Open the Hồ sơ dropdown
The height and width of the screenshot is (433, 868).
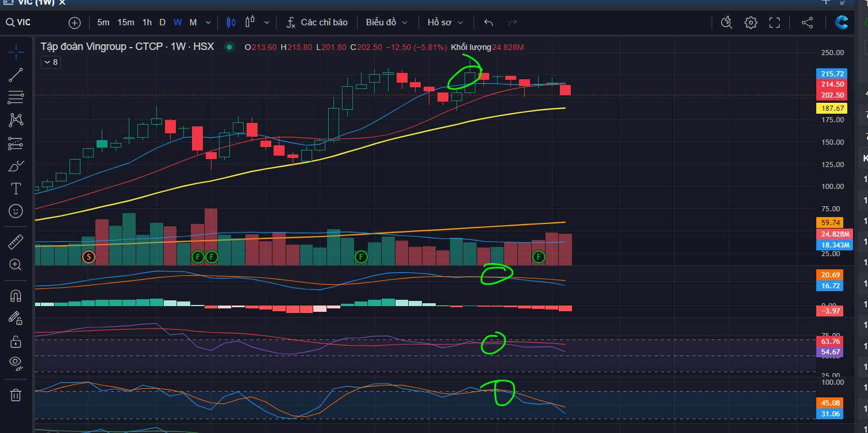(x=447, y=23)
